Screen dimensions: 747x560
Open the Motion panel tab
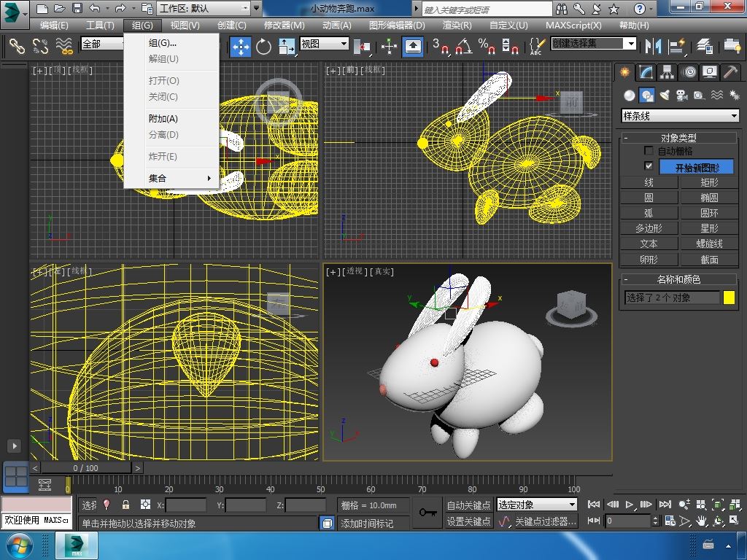tap(689, 72)
